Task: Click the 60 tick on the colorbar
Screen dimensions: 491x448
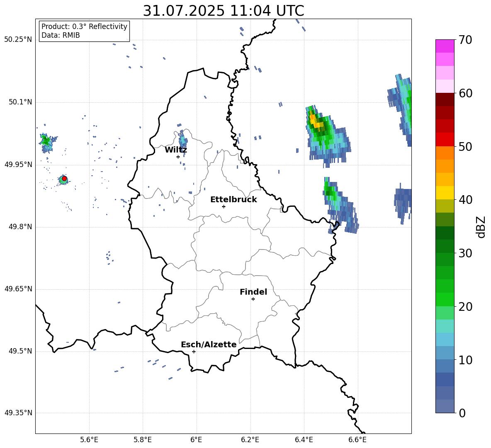Action: (465, 93)
